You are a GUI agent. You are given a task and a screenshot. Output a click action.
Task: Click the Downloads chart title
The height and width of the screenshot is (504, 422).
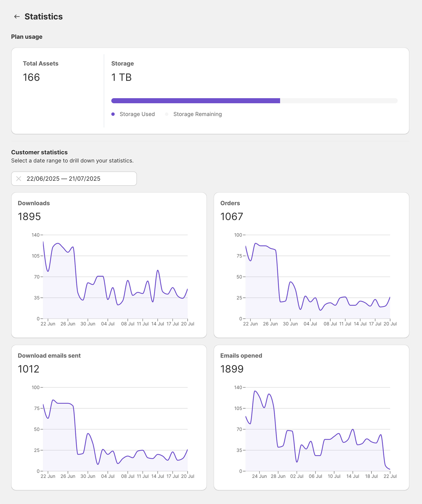pyautogui.click(x=34, y=203)
